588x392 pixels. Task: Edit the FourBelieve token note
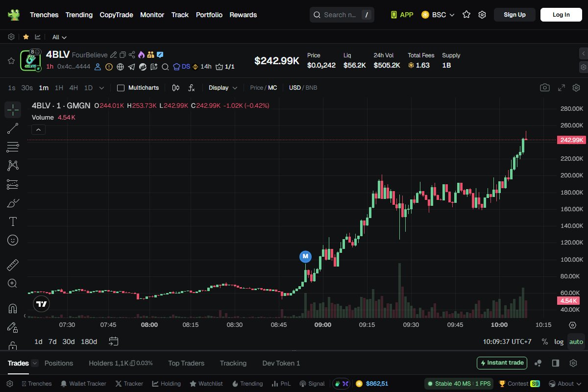(x=114, y=55)
